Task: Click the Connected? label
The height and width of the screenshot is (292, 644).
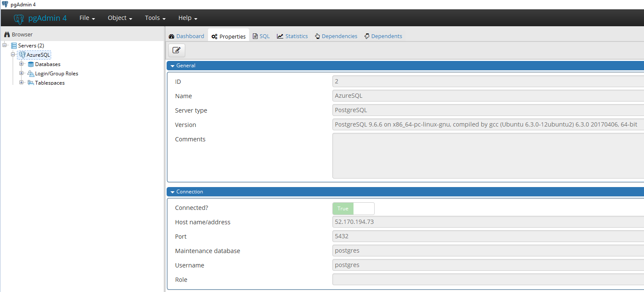Action: pyautogui.click(x=192, y=208)
